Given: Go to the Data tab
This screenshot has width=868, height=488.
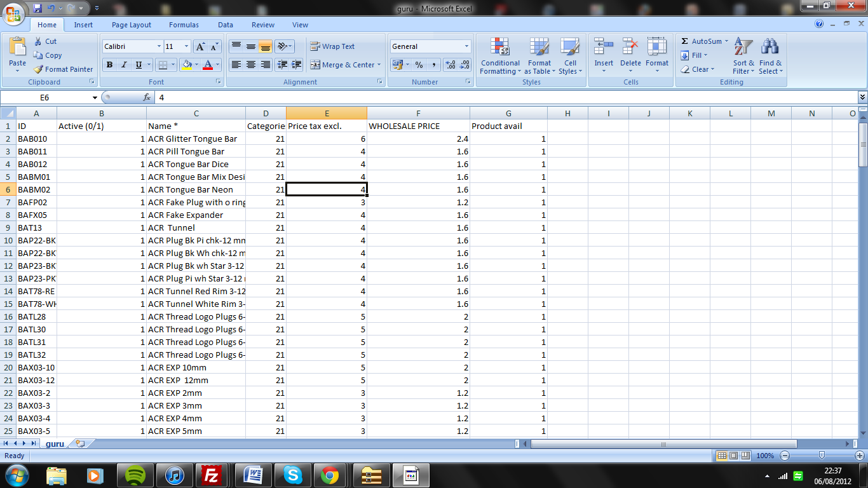Looking at the screenshot, I should [226, 25].
